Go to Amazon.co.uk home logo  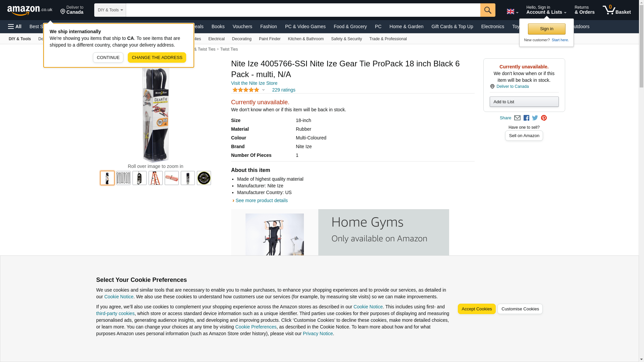point(30,10)
